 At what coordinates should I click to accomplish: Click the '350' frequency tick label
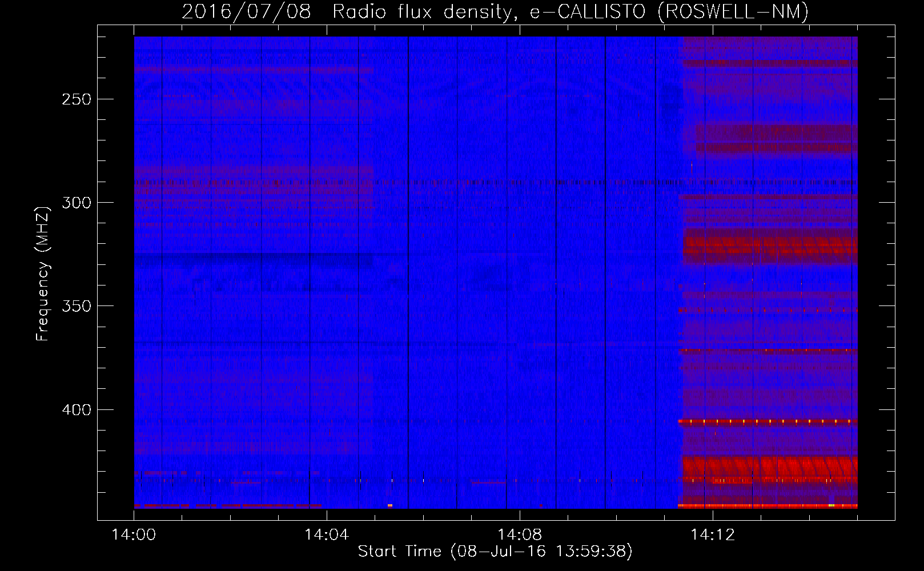pyautogui.click(x=77, y=306)
